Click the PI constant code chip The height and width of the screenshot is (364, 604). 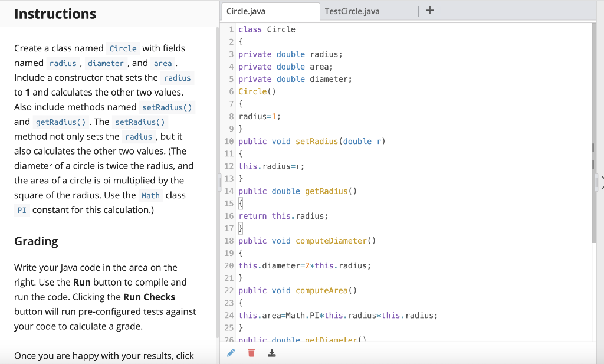coord(23,210)
